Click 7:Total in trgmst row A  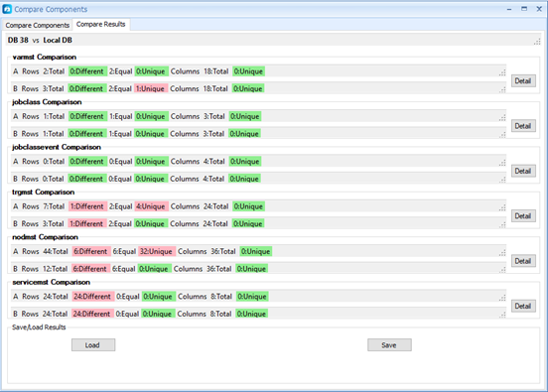click(54, 206)
